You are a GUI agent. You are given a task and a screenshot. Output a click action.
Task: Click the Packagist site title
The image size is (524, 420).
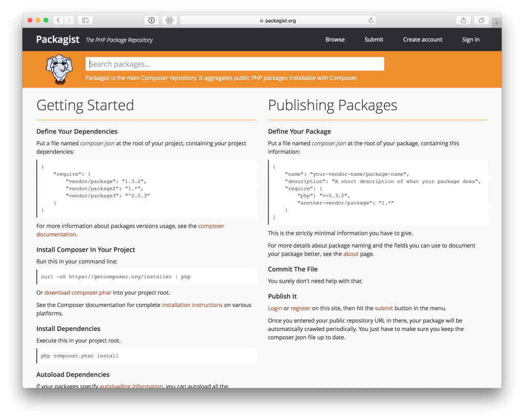58,39
